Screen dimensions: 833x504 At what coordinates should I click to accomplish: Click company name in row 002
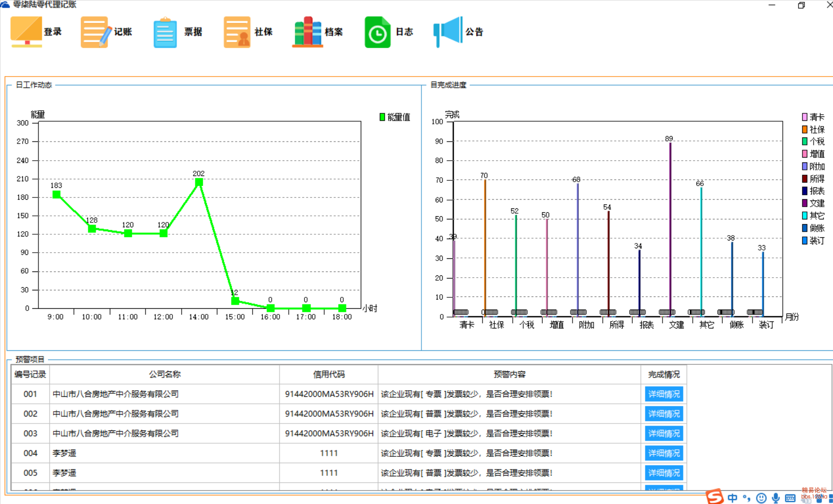point(116,414)
